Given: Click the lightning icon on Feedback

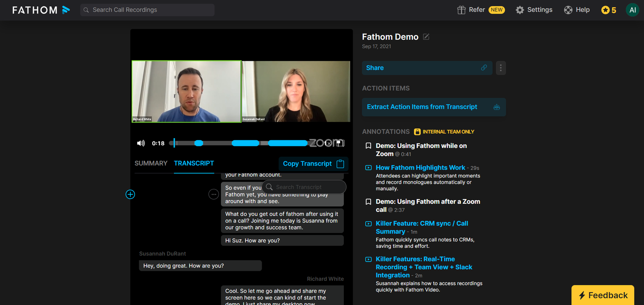Looking at the screenshot, I should click(582, 295).
